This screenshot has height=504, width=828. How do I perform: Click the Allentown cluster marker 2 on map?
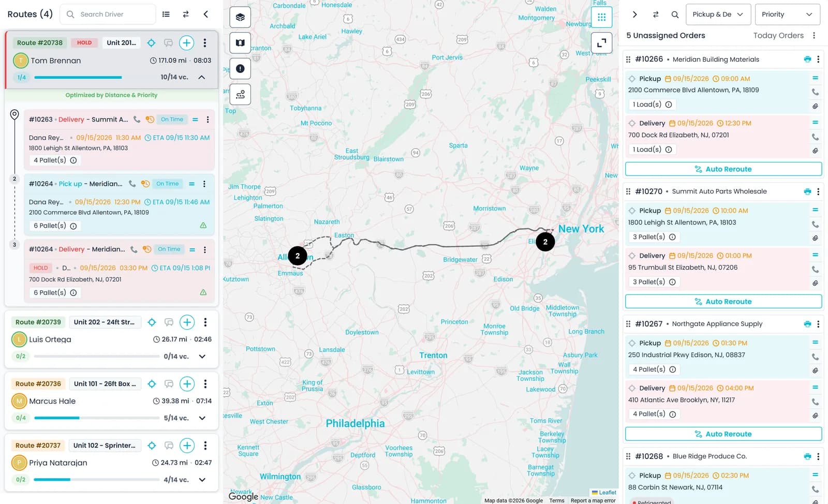click(298, 256)
